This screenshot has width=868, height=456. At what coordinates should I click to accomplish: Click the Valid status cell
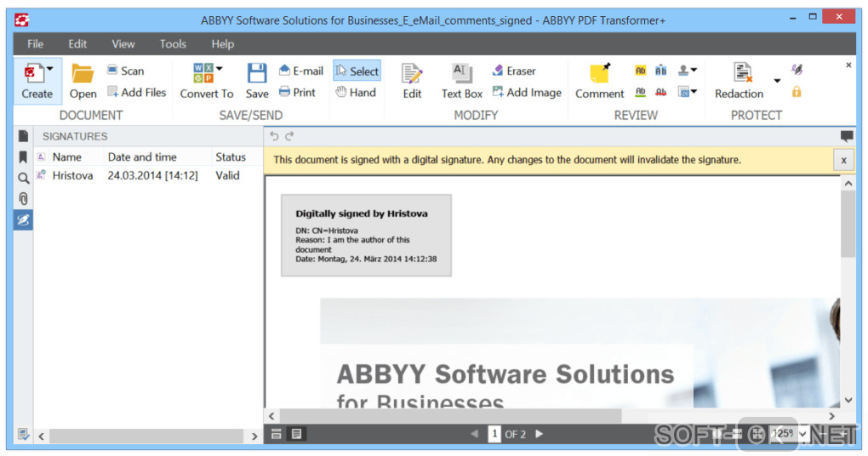pyautogui.click(x=227, y=175)
